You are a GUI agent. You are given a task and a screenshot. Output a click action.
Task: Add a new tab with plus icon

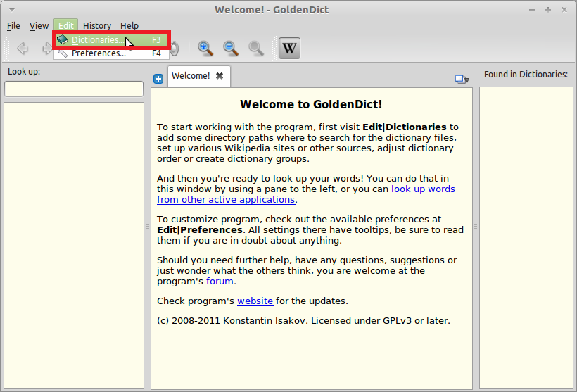coord(158,79)
